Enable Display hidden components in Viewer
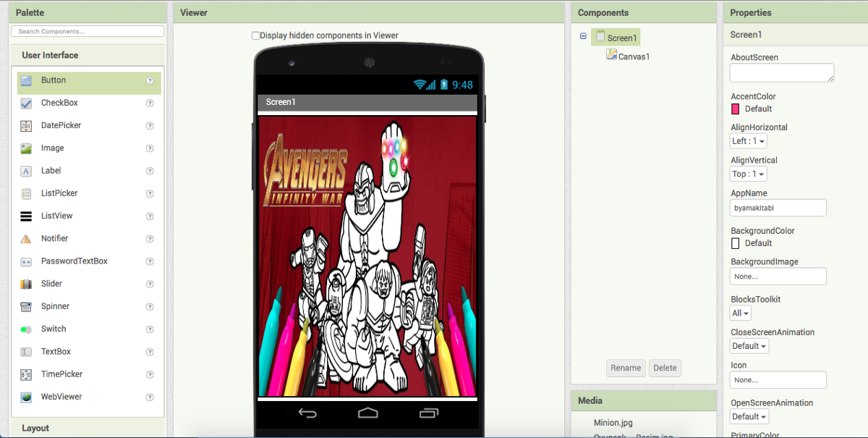 [255, 35]
